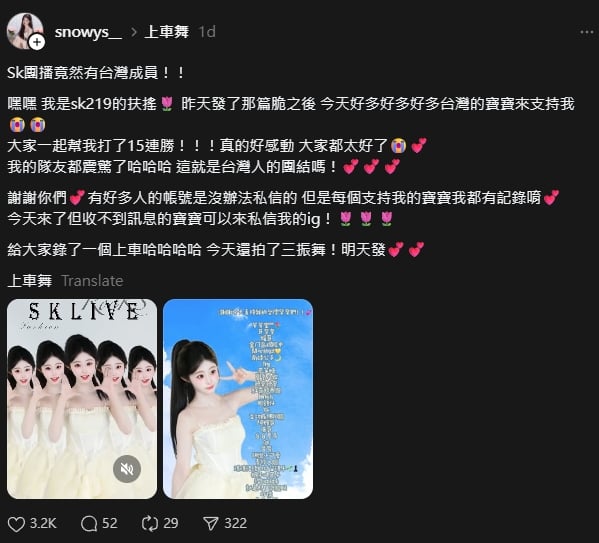Open the three-dot more options menu
The image size is (599, 543).
tap(586, 32)
